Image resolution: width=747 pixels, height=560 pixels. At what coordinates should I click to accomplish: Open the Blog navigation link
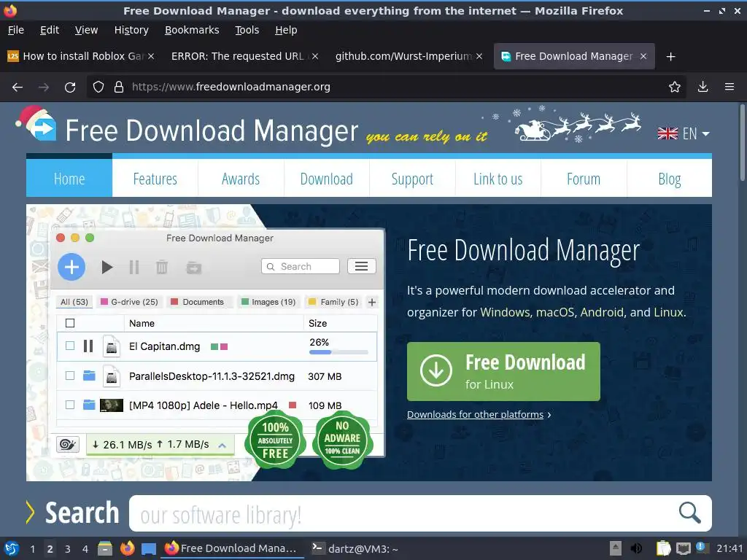pos(670,179)
